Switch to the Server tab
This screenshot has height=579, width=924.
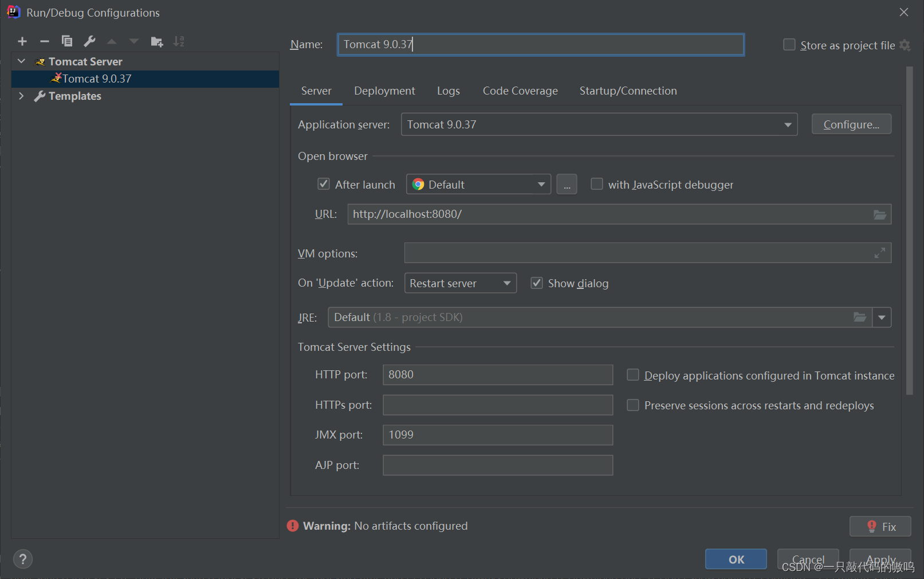[x=316, y=91]
